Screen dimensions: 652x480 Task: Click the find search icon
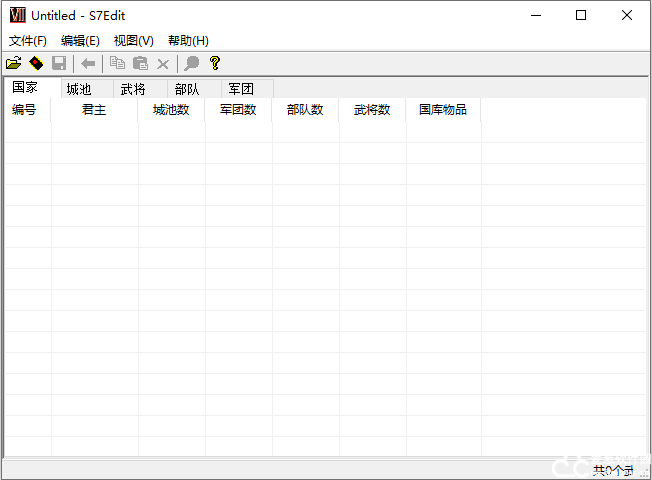pyautogui.click(x=192, y=63)
